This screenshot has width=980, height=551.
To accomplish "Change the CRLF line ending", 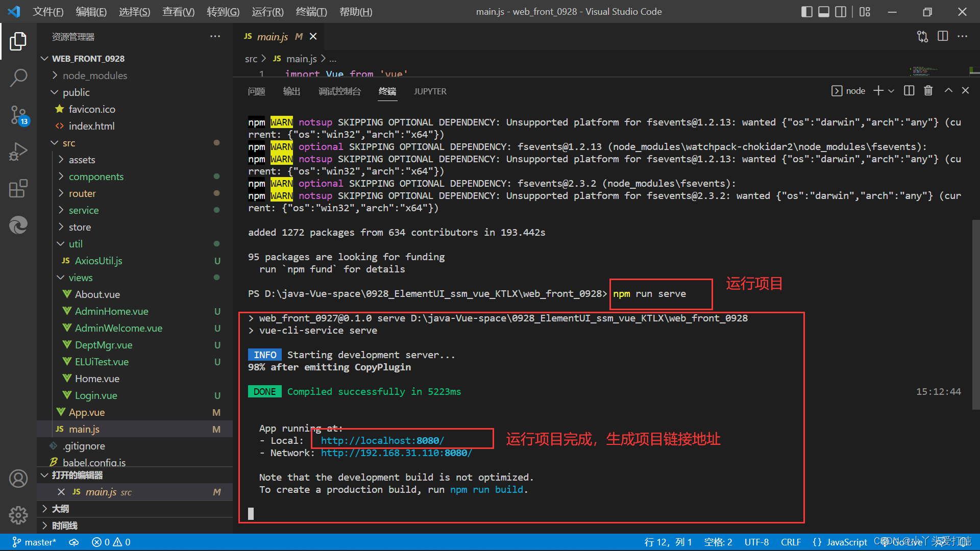I will click(x=791, y=542).
